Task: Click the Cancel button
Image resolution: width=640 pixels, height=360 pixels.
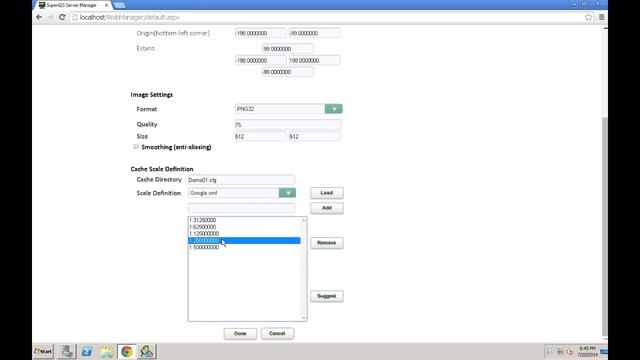Action: click(277, 333)
